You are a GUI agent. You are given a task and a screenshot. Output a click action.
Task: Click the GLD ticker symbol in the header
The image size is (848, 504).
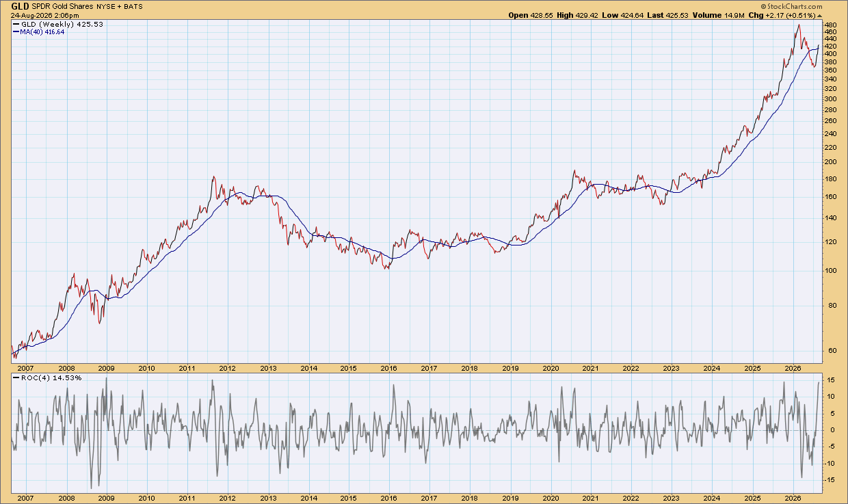coord(20,5)
